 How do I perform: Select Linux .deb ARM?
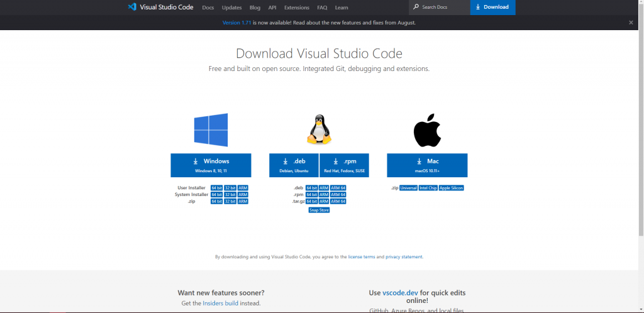click(x=324, y=188)
